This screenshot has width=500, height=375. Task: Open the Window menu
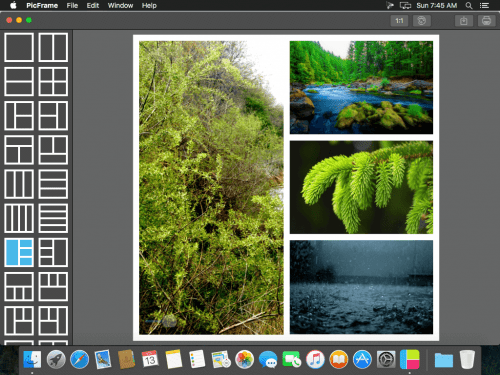[120, 5]
